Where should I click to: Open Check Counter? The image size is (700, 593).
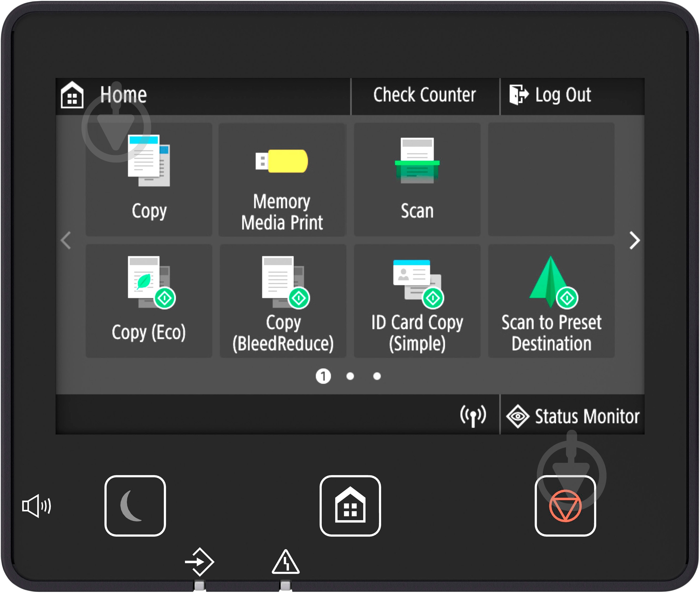(425, 95)
